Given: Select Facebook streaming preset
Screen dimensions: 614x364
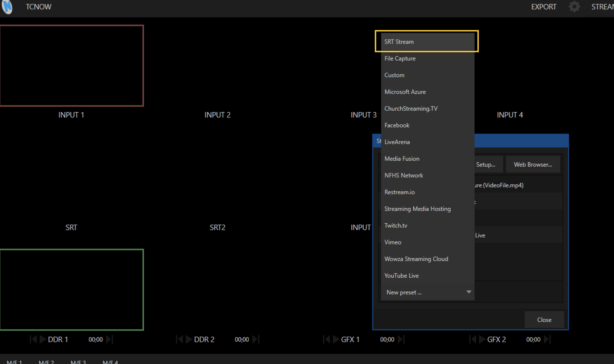Looking at the screenshot, I should (428, 125).
